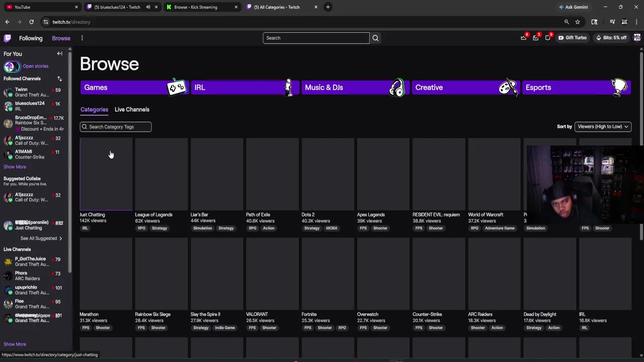The image size is (644, 362).
Task: Open stories avatar ring in sidebar
Action: tap(12, 66)
